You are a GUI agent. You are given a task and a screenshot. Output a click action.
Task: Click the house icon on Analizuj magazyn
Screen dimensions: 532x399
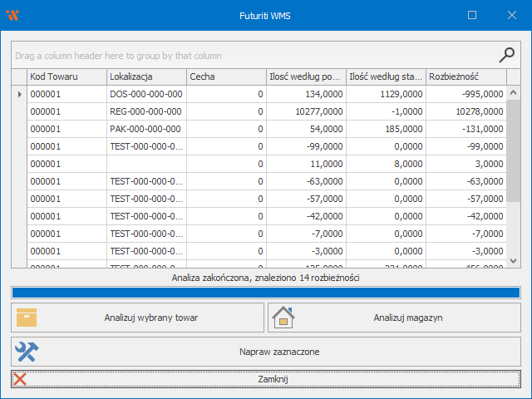[283, 318]
